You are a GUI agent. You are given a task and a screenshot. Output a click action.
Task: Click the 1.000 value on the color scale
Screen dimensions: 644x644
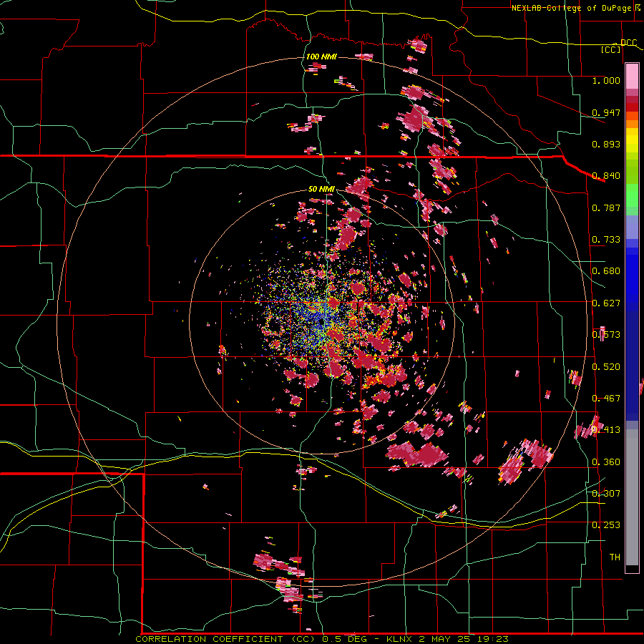[606, 80]
